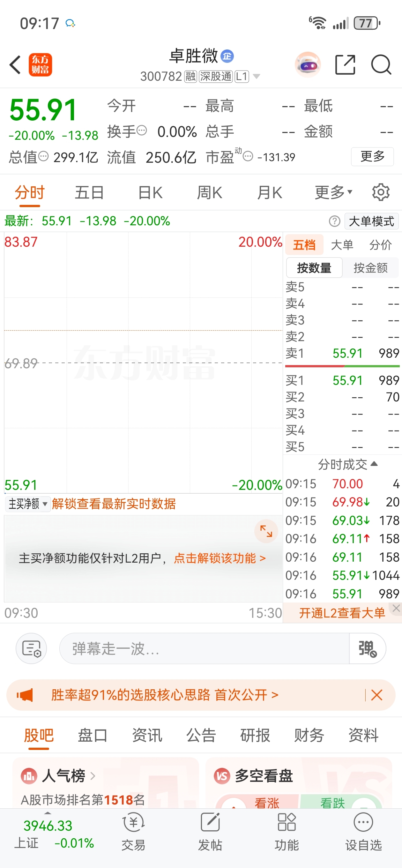Open the 人气榜 chevron
Screen dimensions: 402x868
tap(93, 776)
